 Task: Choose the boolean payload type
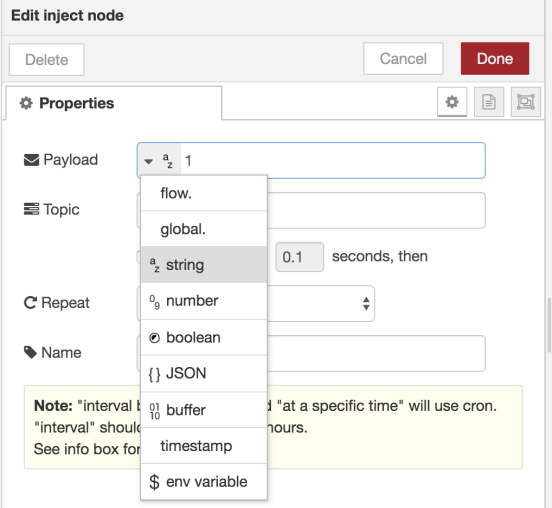coord(204,338)
